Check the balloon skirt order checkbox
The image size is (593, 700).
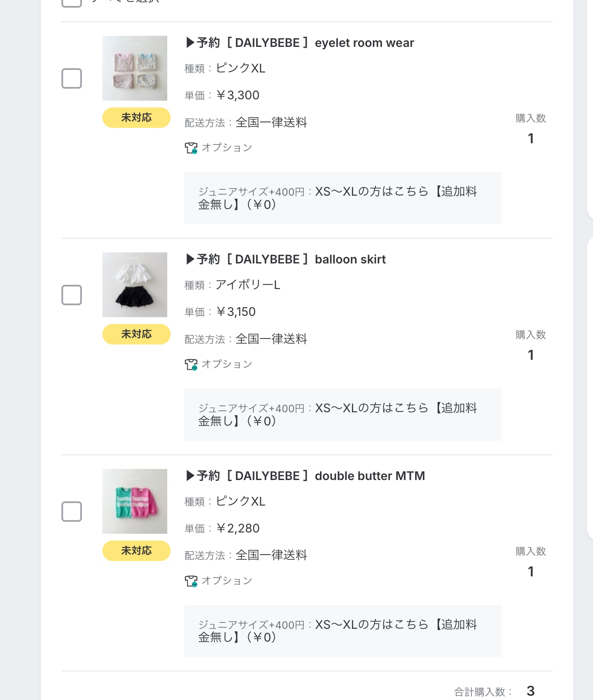click(72, 295)
